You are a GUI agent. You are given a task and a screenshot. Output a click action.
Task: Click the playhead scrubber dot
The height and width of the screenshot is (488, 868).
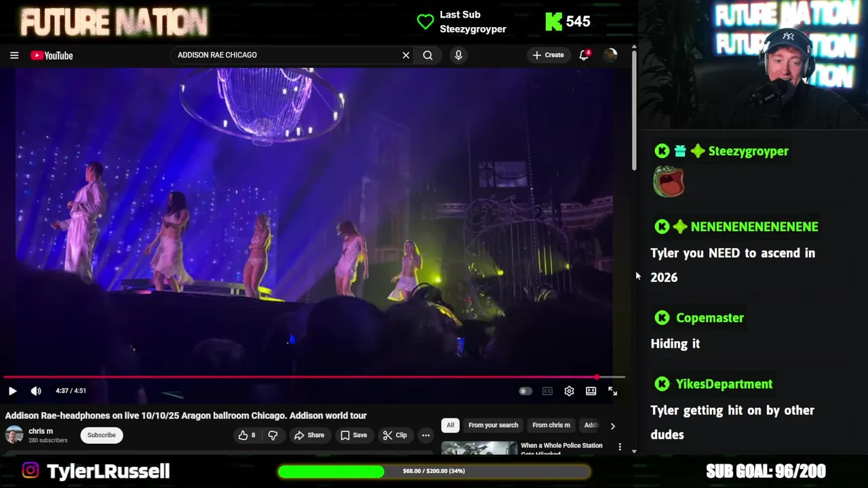[597, 377]
